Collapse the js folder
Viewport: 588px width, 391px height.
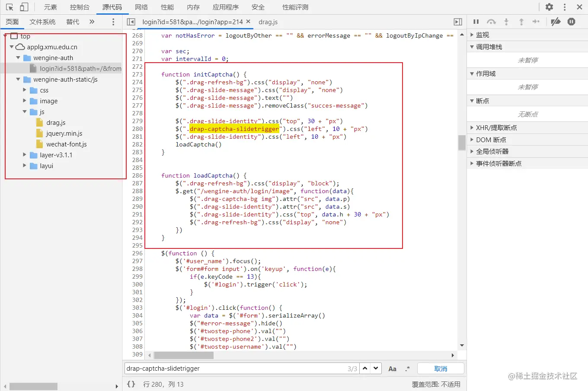pyautogui.click(x=25, y=111)
